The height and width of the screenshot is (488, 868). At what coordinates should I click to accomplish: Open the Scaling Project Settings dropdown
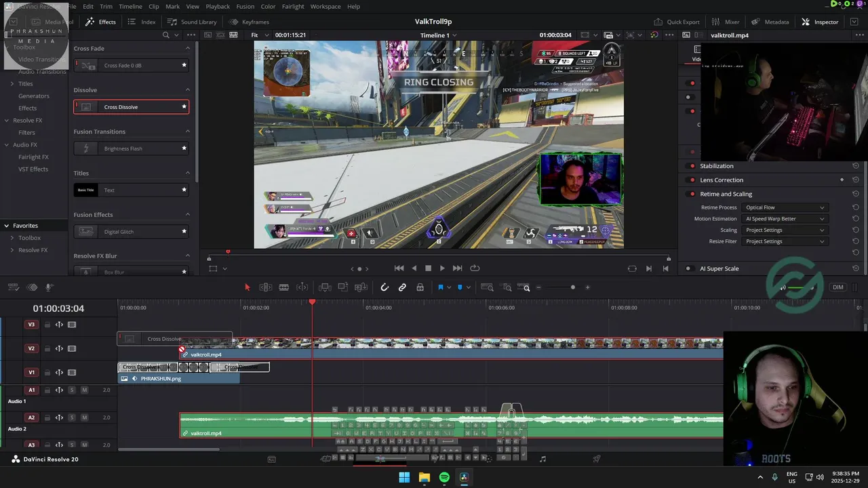coord(785,230)
